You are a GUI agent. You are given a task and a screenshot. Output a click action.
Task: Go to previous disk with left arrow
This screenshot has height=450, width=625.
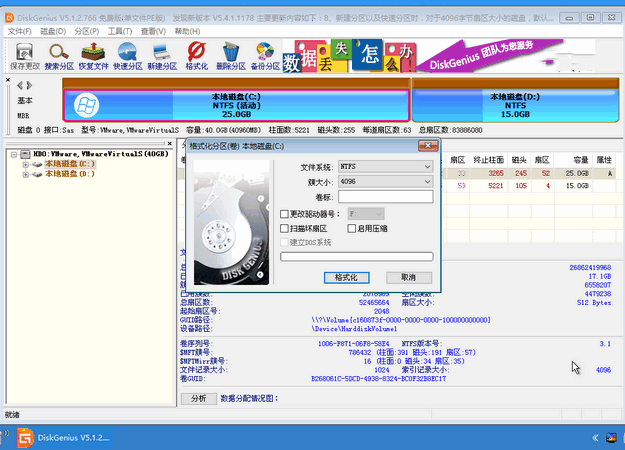[x=20, y=85]
